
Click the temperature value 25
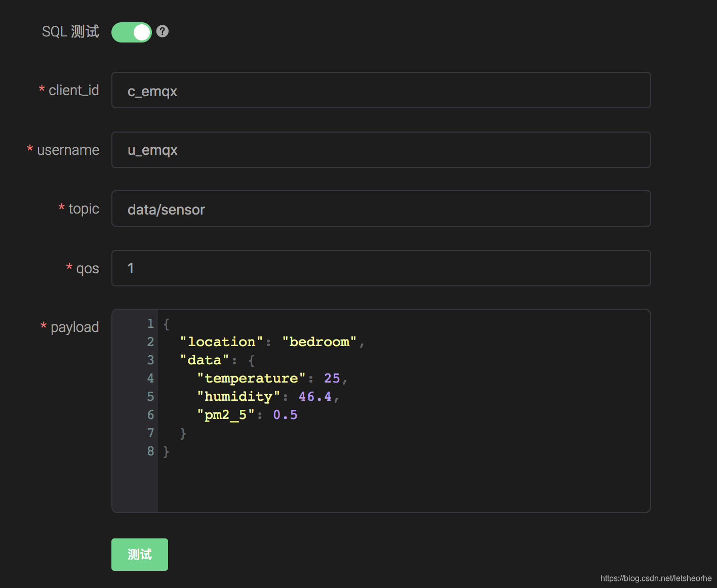[x=332, y=379]
